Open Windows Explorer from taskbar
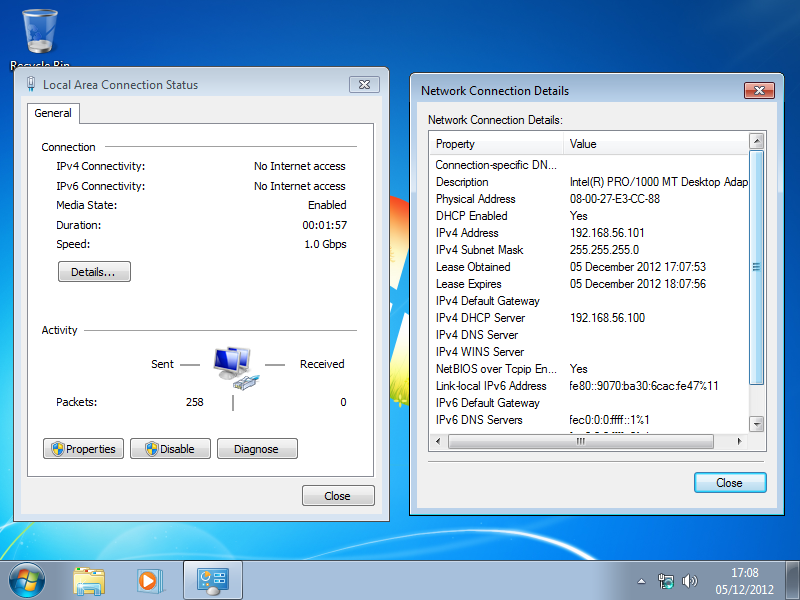Image resolution: width=800 pixels, height=600 pixels. [x=89, y=580]
